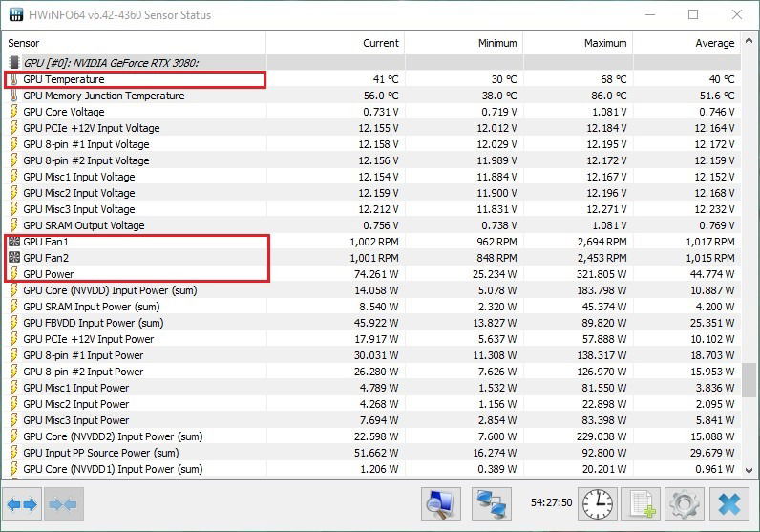Click the Maximum column header
760x532 pixels.
578,43
